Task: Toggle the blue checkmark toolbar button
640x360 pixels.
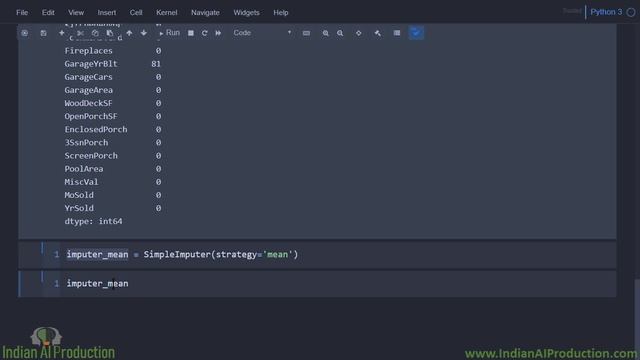Action: pos(416,33)
